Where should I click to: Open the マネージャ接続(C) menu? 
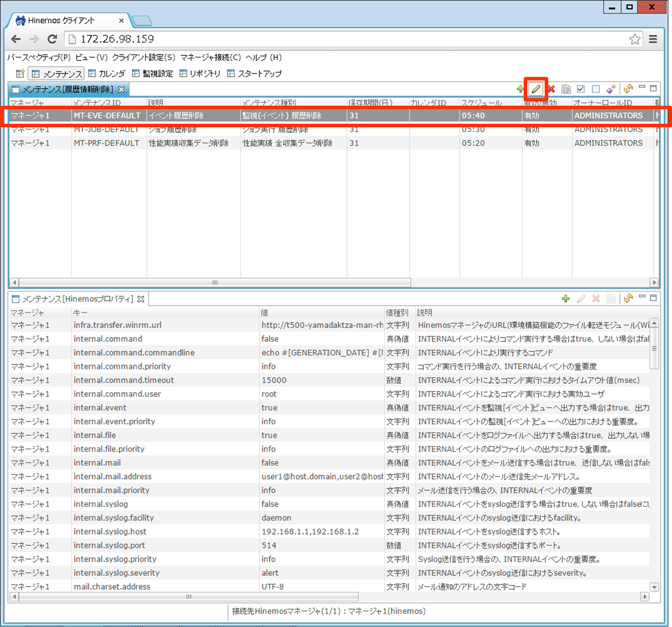pos(210,58)
